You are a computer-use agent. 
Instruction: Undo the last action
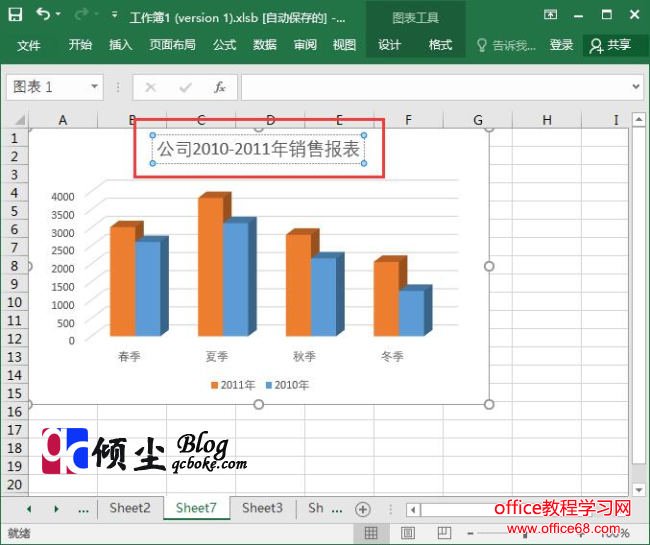coord(43,15)
